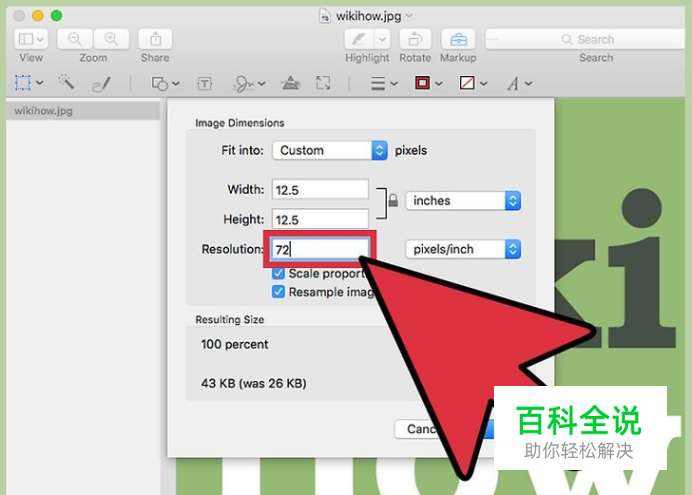Click the wikihow.jpg window title

(369, 16)
